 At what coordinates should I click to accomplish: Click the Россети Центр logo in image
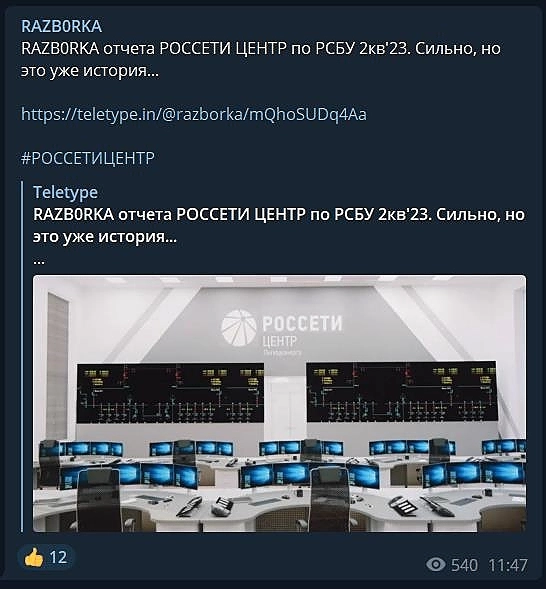point(282,329)
